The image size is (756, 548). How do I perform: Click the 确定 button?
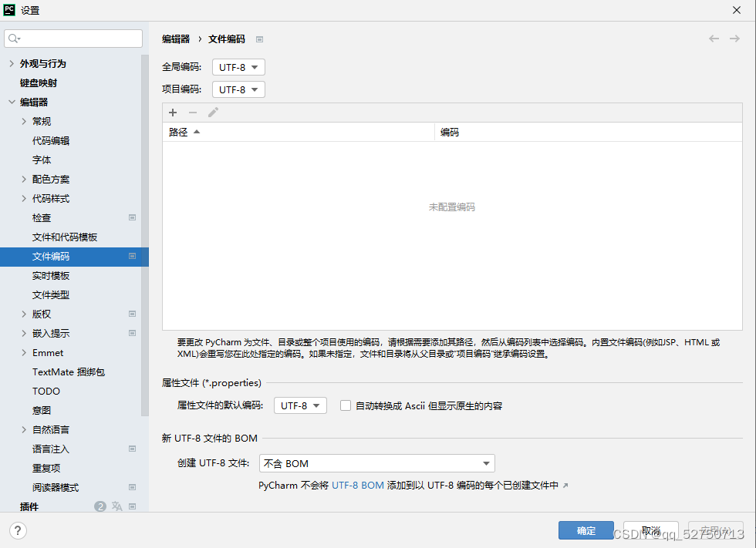click(x=586, y=530)
